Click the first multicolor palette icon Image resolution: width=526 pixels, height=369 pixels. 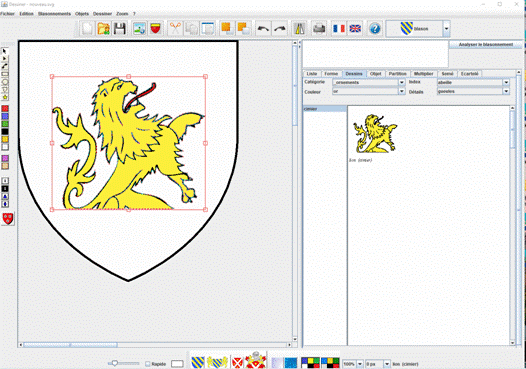tap(310, 363)
